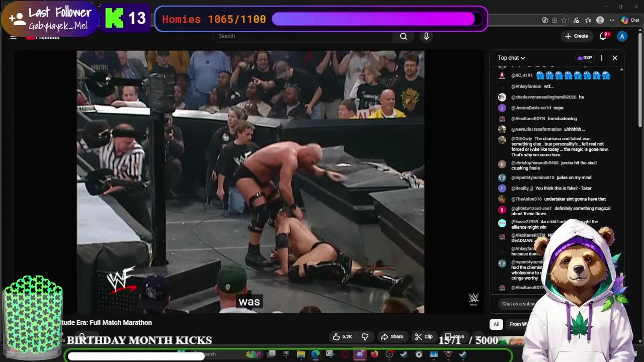Image resolution: width=644 pixels, height=362 pixels.
Task: Activate voice search microphone icon
Action: point(426,36)
